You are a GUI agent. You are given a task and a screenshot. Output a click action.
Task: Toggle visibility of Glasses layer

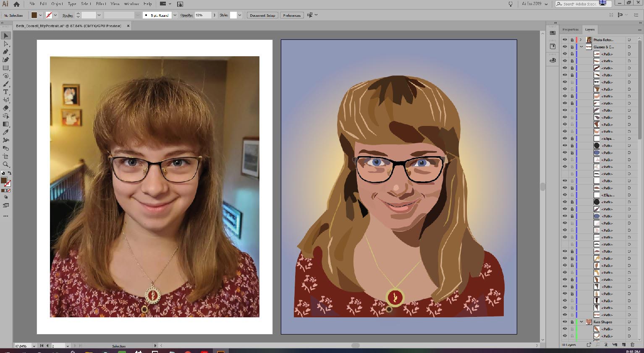(565, 47)
